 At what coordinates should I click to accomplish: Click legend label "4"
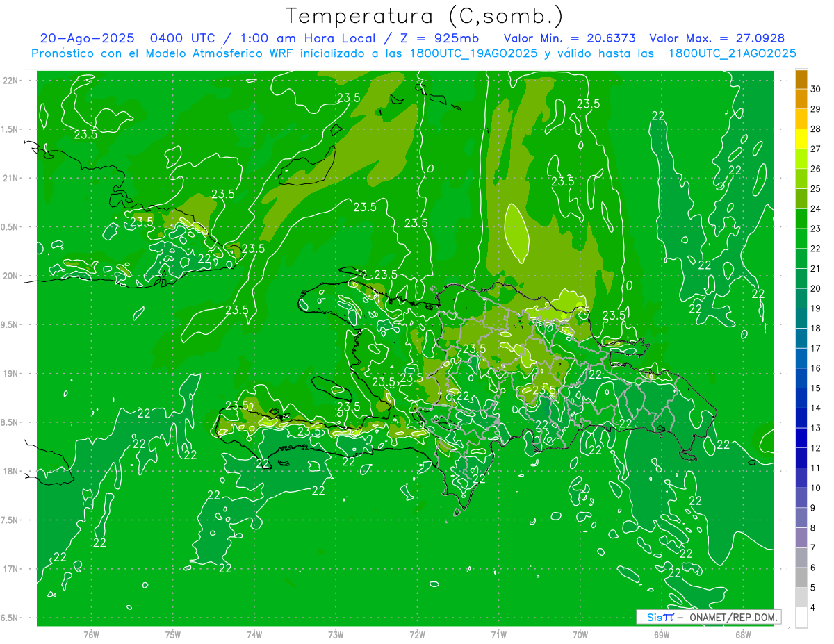pos(814,608)
